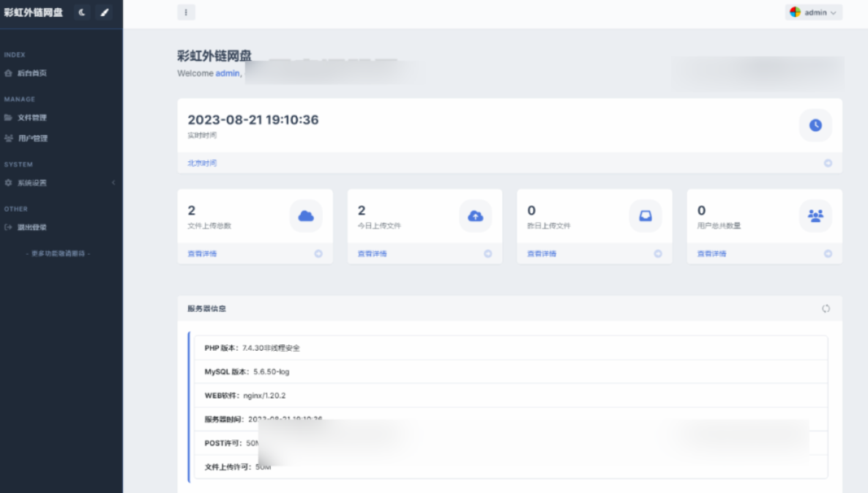Screen dimensions: 868x493
Task: Open the three-dot menu in top bar
Action: [x=186, y=12]
